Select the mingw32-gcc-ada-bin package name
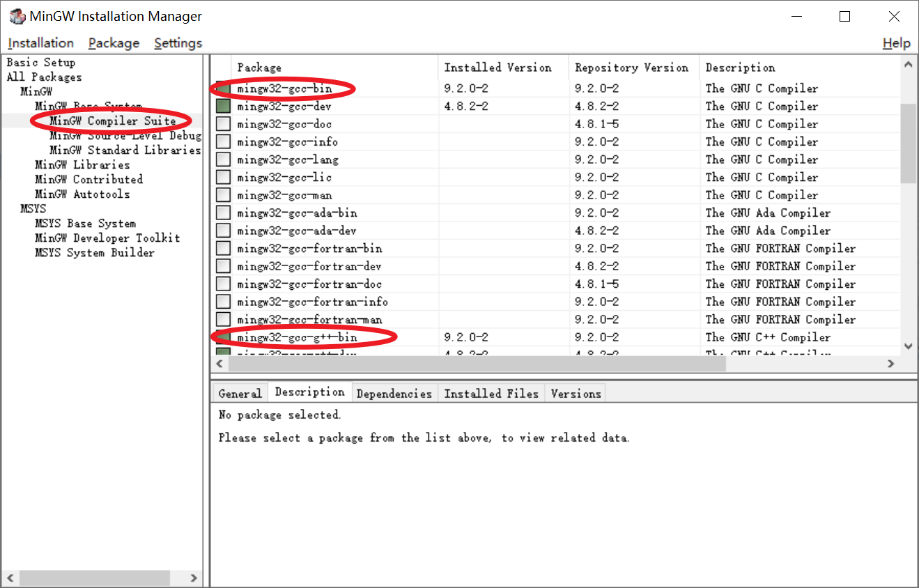The height and width of the screenshot is (588, 919). [x=297, y=212]
